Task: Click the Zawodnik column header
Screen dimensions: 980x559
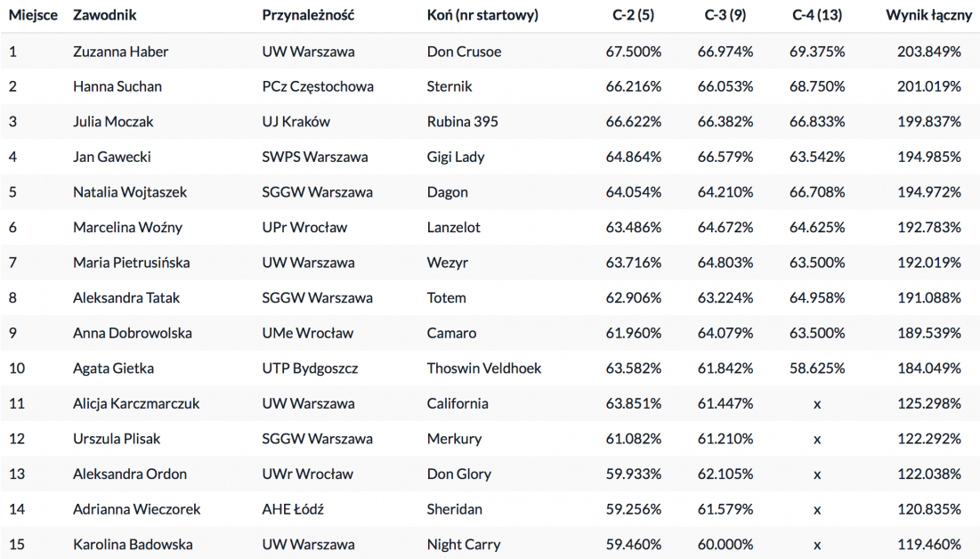Action: [105, 16]
